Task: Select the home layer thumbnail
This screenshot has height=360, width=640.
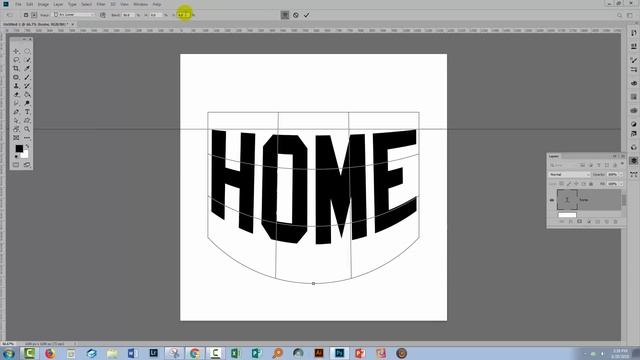Action: pyautogui.click(x=567, y=200)
